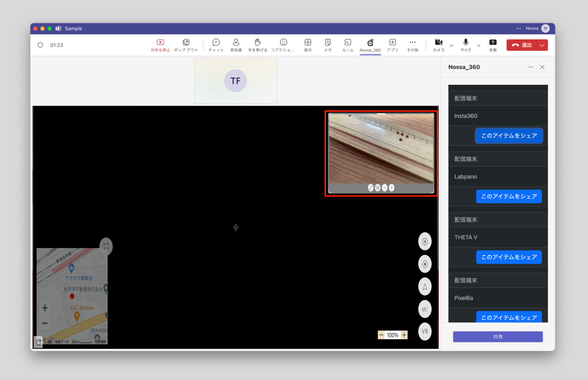Increase zoom with the plus beside 100%

(404, 335)
